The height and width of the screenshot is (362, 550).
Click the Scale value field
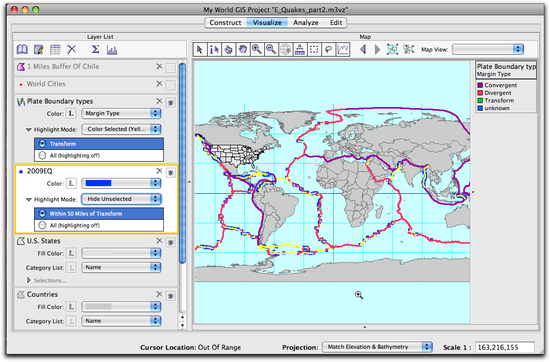tap(505, 347)
